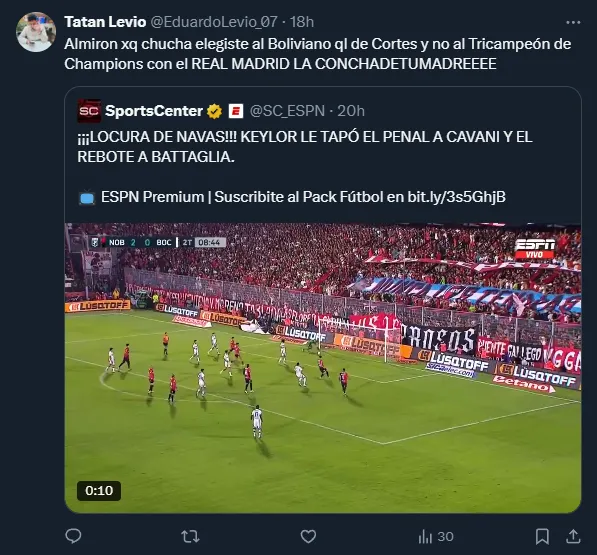Click the 18h tweet timestamp
This screenshot has width=597, height=555.
302,22
